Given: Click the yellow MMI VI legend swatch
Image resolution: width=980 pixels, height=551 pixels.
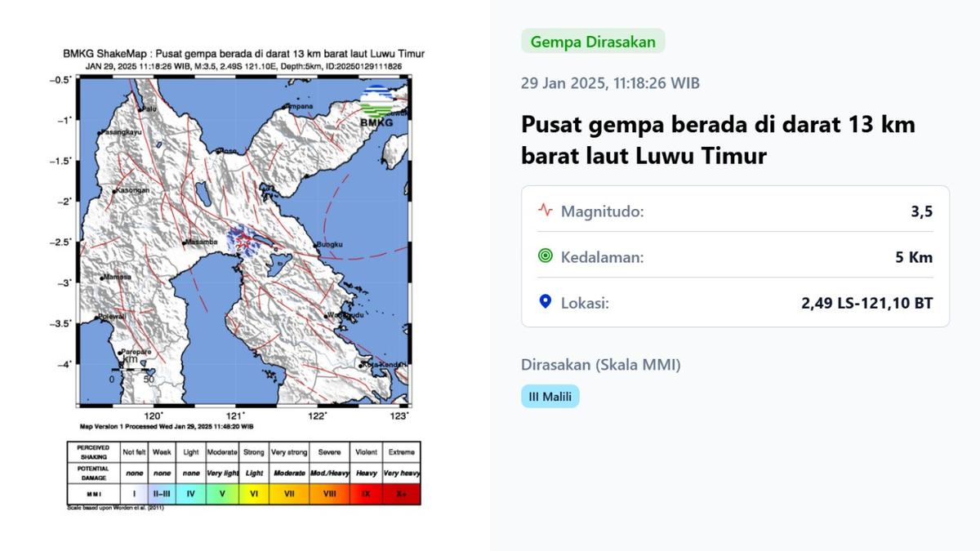Looking at the screenshot, I should (x=254, y=493).
